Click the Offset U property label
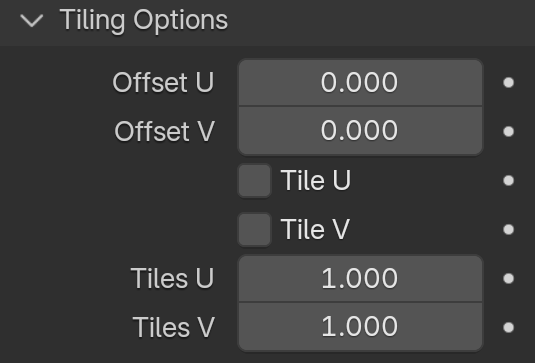The height and width of the screenshot is (363, 535). pyautogui.click(x=163, y=83)
